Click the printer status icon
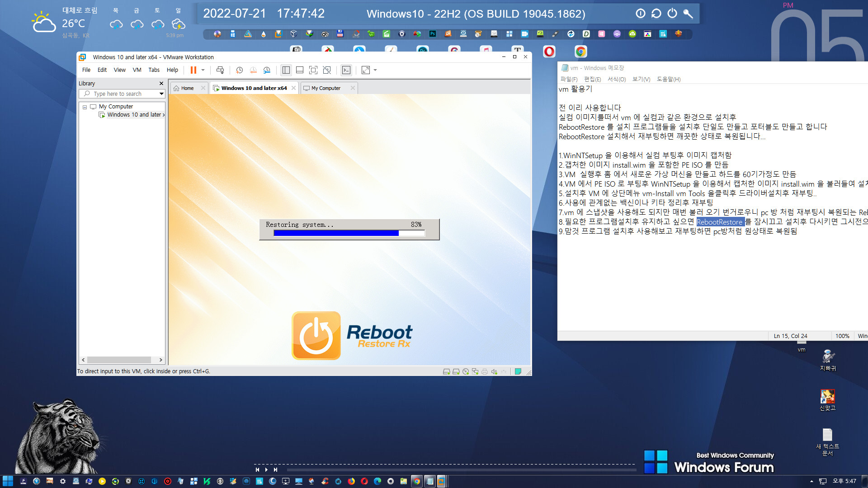 point(485,371)
